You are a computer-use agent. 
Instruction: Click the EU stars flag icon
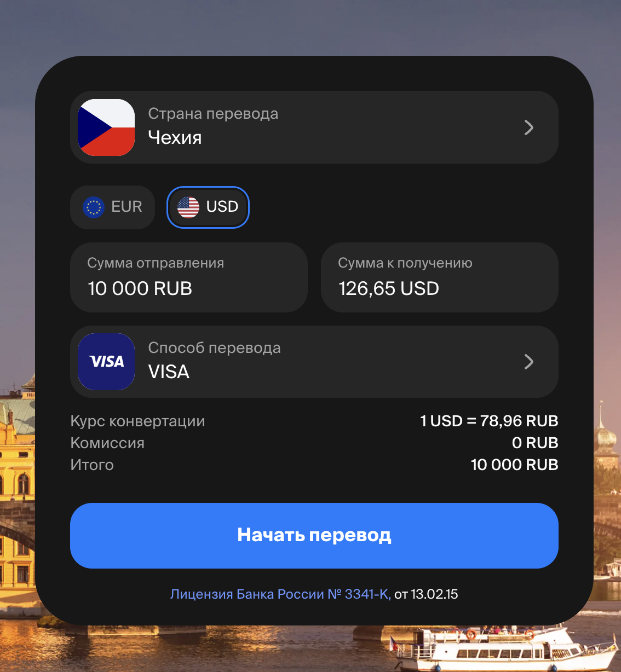coord(94,207)
